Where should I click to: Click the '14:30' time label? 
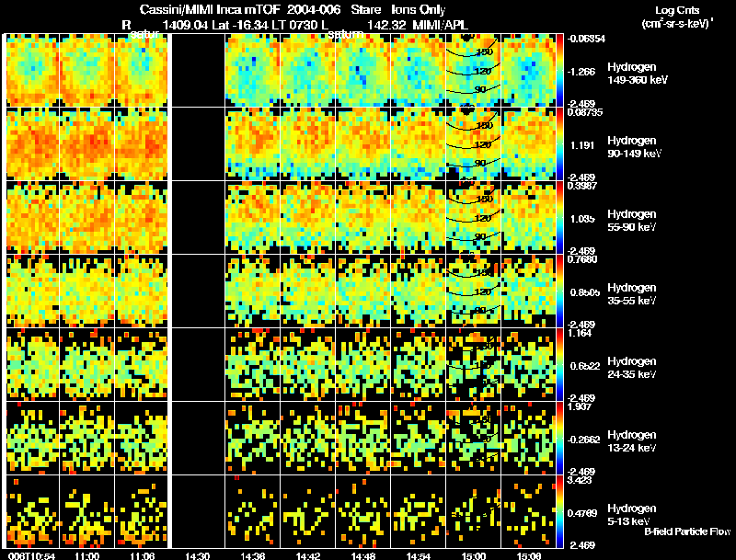coord(197,556)
